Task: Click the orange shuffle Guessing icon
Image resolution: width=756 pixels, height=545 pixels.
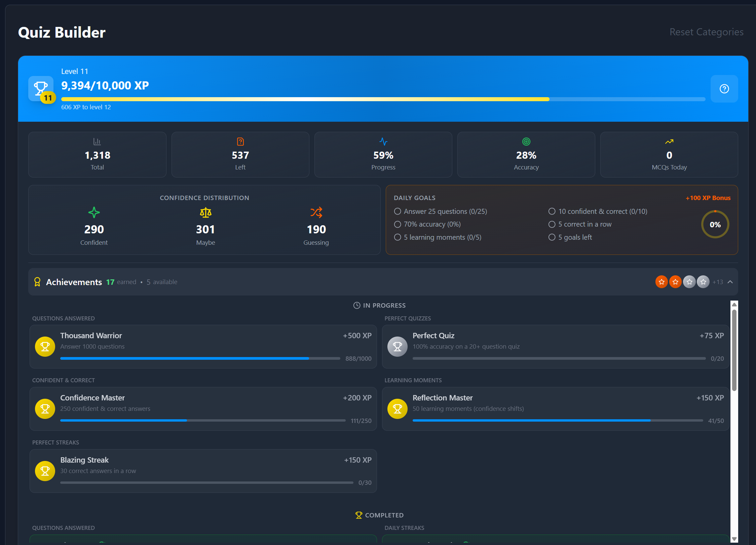Action: click(x=316, y=212)
